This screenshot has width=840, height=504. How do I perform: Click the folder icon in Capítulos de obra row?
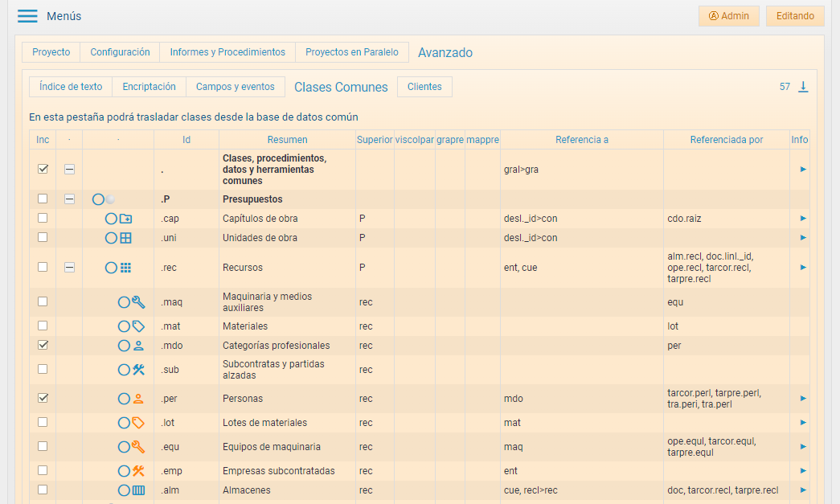125,219
